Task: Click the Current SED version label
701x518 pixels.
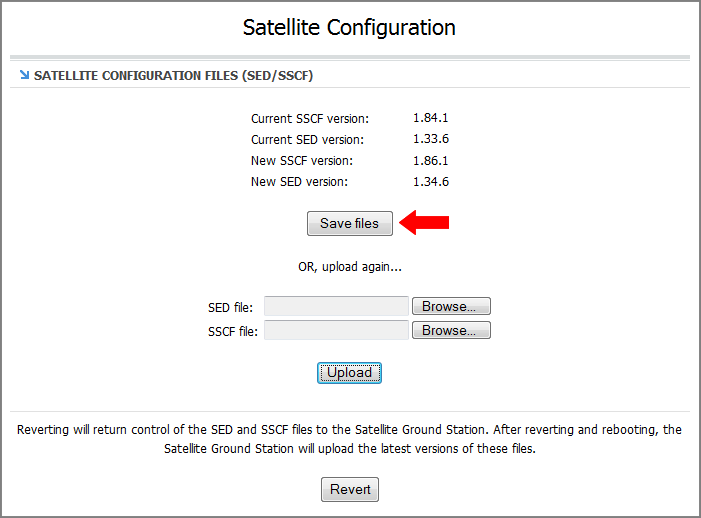Action: pyautogui.click(x=307, y=140)
